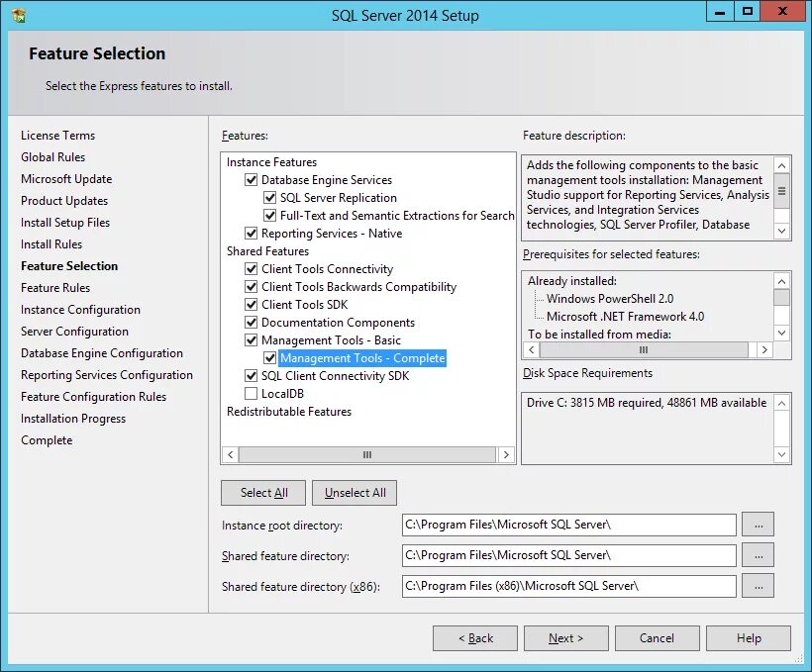This screenshot has width=812, height=672.
Task: Select Shared Features tree node
Action: (267, 251)
